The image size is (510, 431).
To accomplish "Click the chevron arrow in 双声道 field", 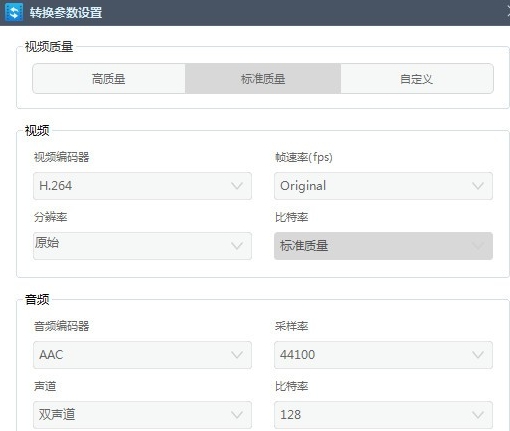I will pyautogui.click(x=237, y=415).
